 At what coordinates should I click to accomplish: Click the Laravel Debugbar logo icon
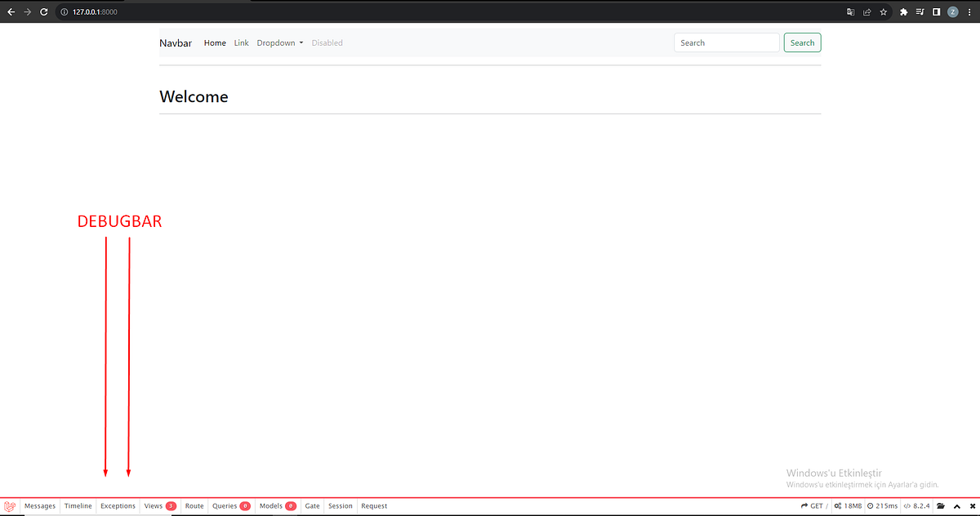[9, 505]
